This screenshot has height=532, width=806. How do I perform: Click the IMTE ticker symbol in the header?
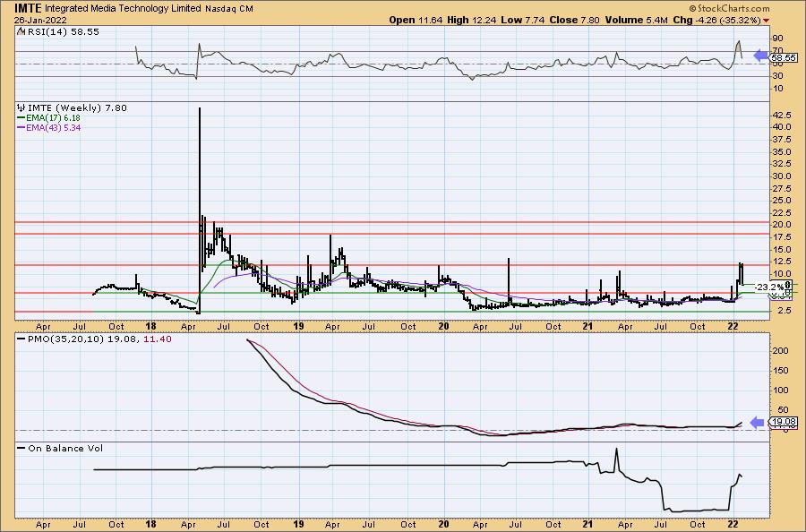click(28, 8)
